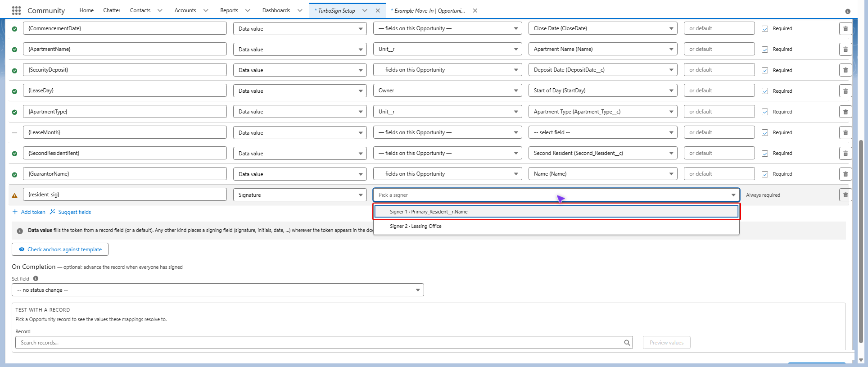Toggle Required checkbox for {LeaseDay}

click(x=765, y=91)
